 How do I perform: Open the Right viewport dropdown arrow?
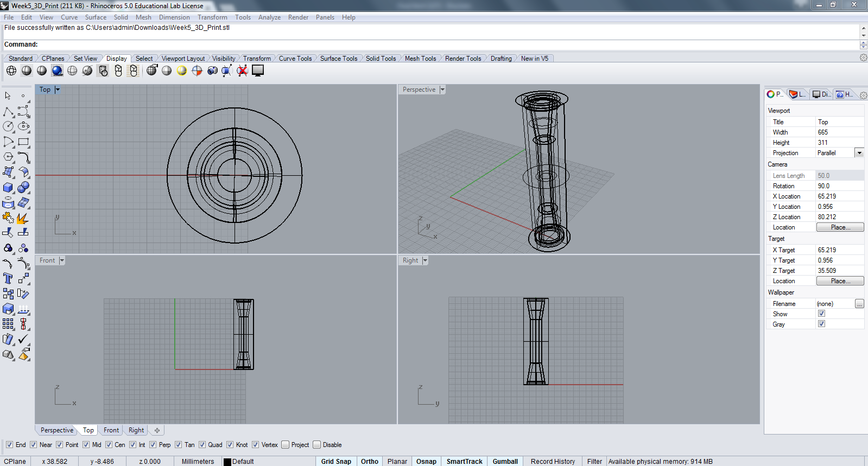click(x=425, y=260)
